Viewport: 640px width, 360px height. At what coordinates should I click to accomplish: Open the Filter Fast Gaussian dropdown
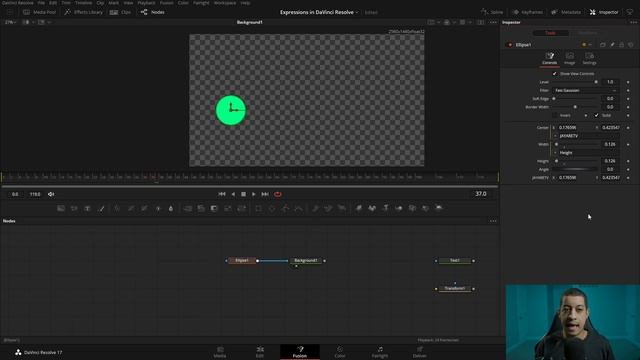[x=586, y=90]
